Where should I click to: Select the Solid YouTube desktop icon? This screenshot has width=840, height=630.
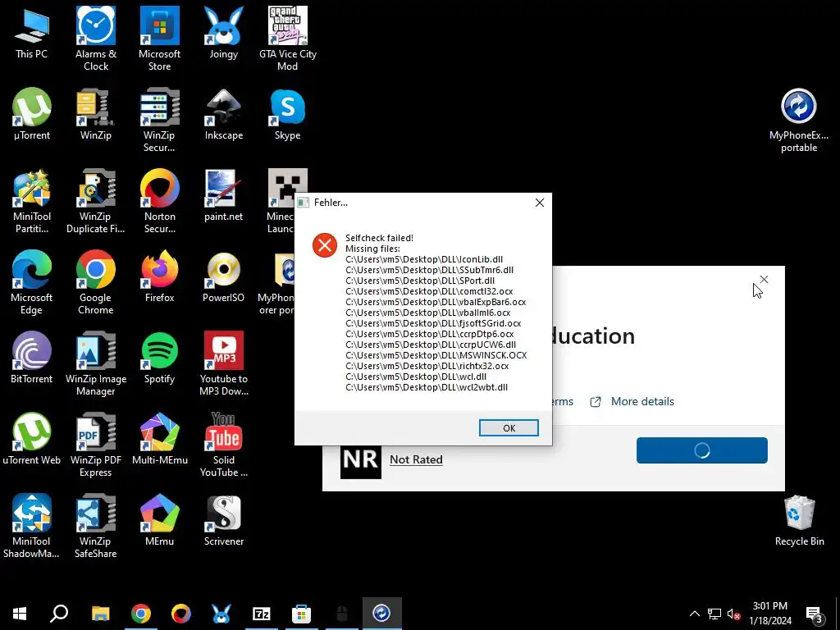pos(223,445)
